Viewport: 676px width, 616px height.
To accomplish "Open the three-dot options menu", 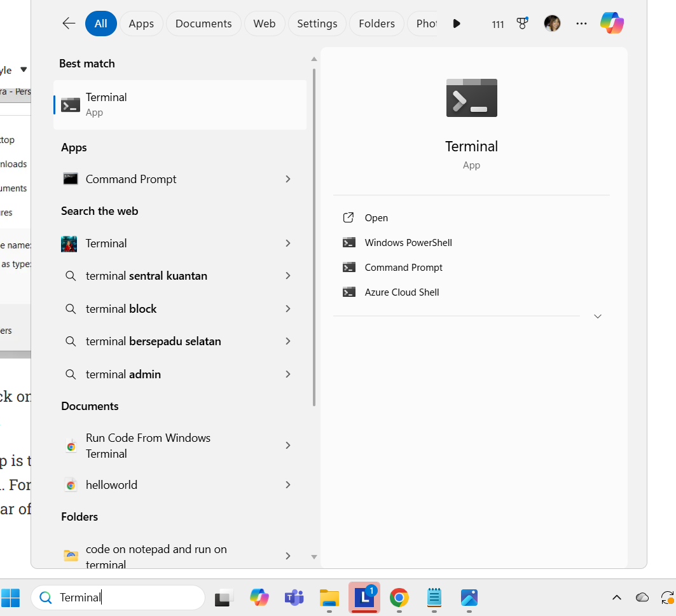I will (581, 24).
